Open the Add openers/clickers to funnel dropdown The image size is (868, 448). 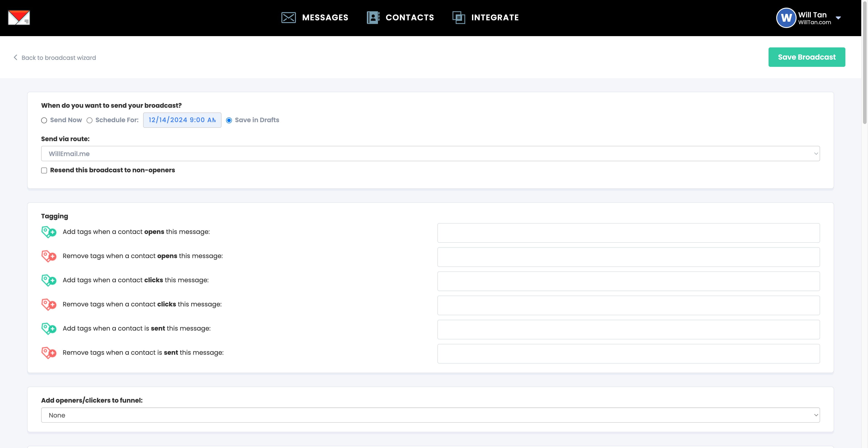tap(430, 415)
